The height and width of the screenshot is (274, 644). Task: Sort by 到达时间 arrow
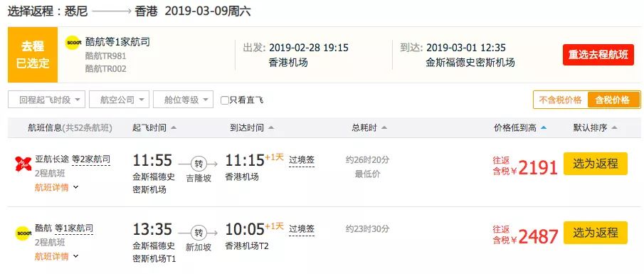(271, 128)
